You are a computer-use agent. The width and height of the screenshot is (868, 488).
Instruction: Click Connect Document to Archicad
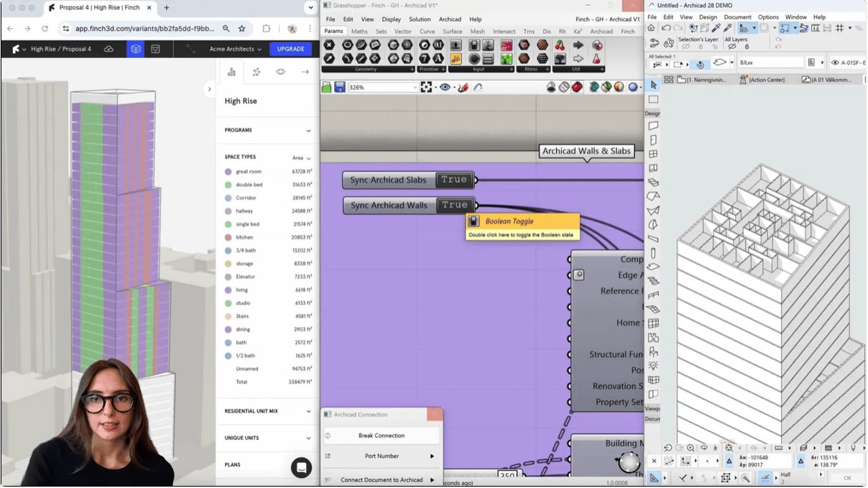pyautogui.click(x=382, y=480)
